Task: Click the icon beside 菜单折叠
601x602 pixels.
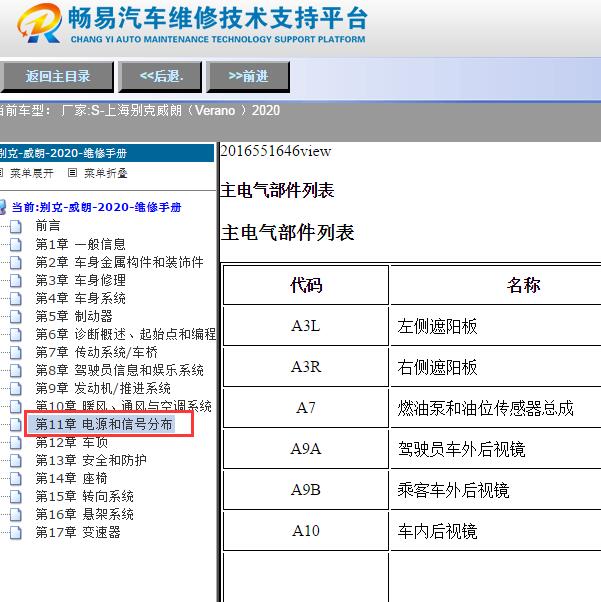Action: click(72, 173)
